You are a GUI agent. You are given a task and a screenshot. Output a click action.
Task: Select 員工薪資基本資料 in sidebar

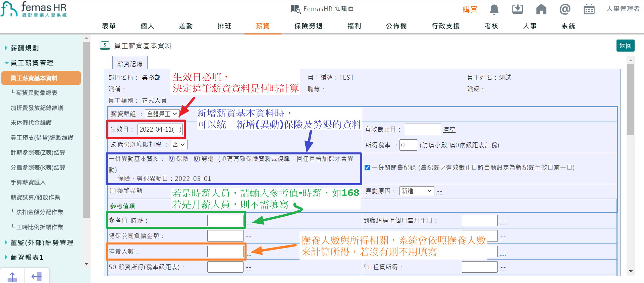coord(41,78)
